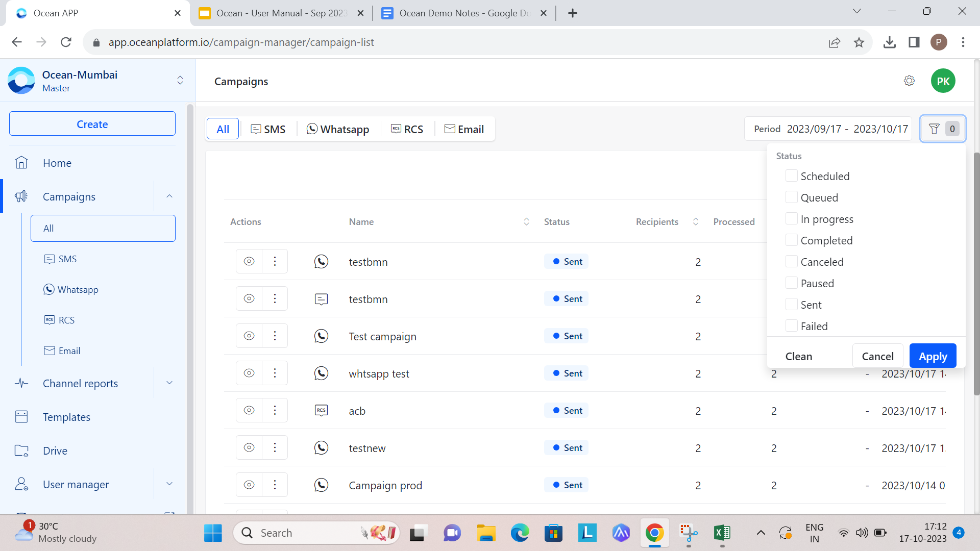The width and height of the screenshot is (980, 551).
Task: Click the Home icon in sidebar
Action: click(21, 163)
